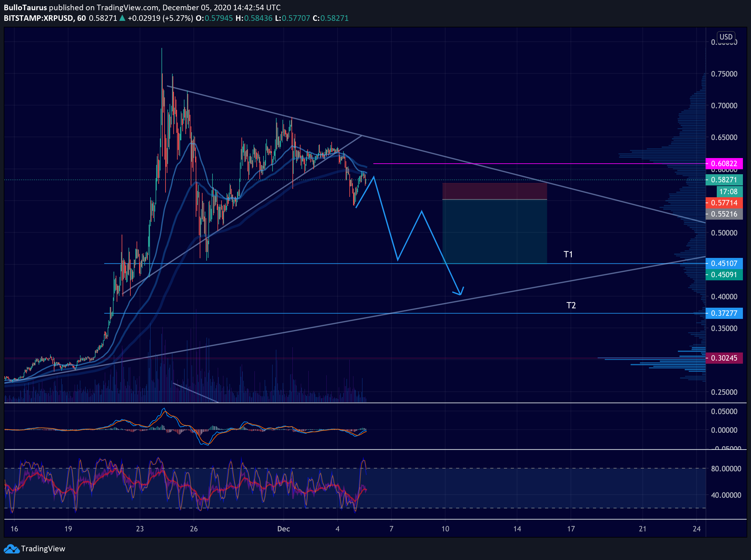Screen dimensions: 751x560
Task: Click the magenta 0.60822 price label
Action: pos(724,164)
